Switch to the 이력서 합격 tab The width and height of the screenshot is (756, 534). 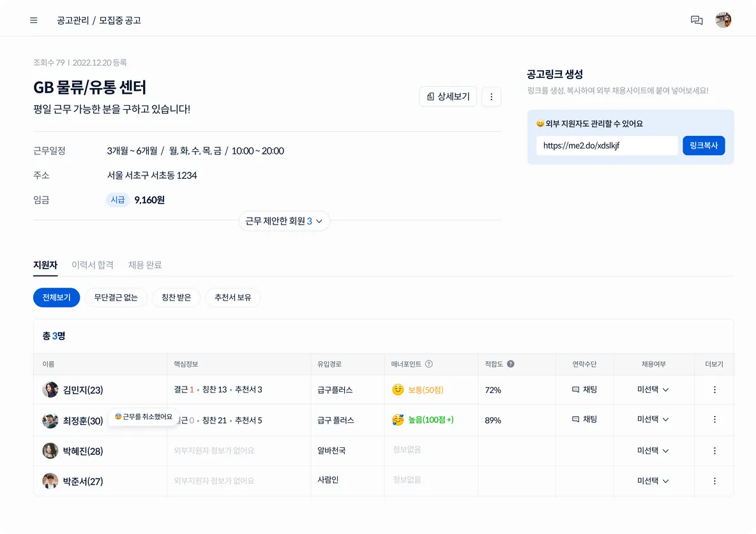pyautogui.click(x=93, y=265)
